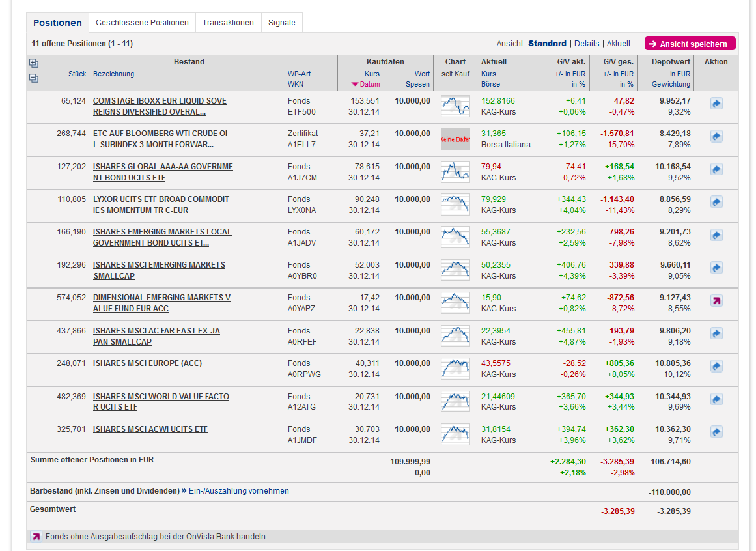Collapse all positions with minus icon
The height and width of the screenshot is (551, 756).
(34, 78)
